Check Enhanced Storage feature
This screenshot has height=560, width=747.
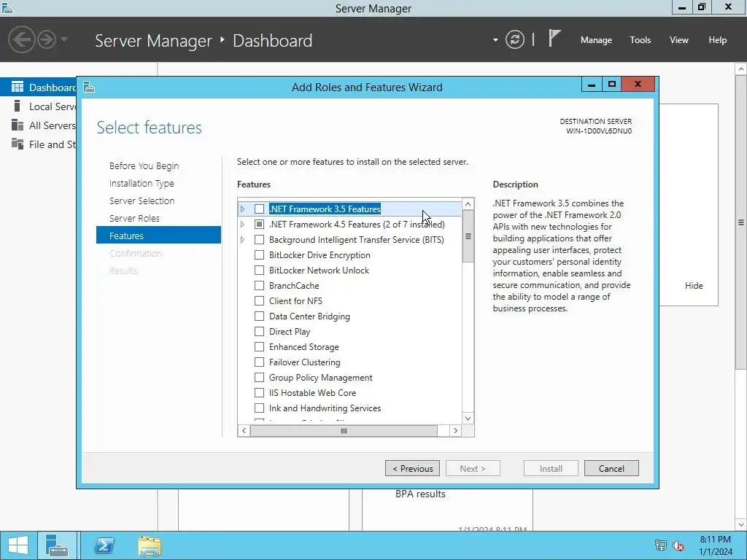[x=259, y=346]
